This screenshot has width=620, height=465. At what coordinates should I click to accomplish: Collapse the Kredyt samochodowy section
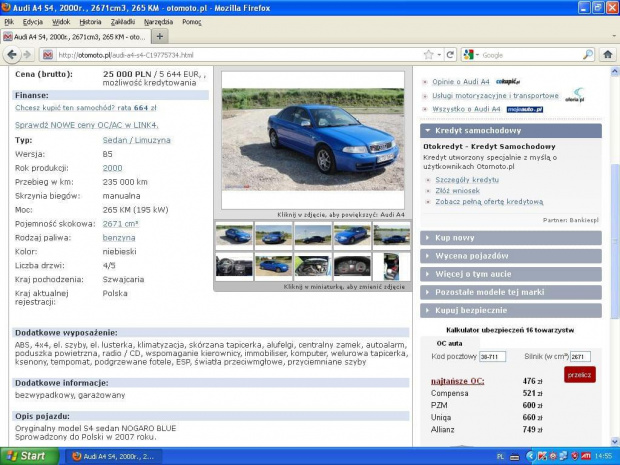[x=511, y=130]
